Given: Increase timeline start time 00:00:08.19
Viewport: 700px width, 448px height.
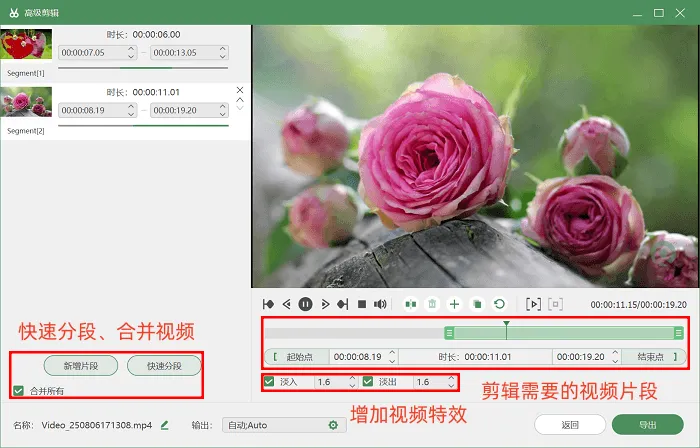Looking at the screenshot, I should [x=392, y=353].
